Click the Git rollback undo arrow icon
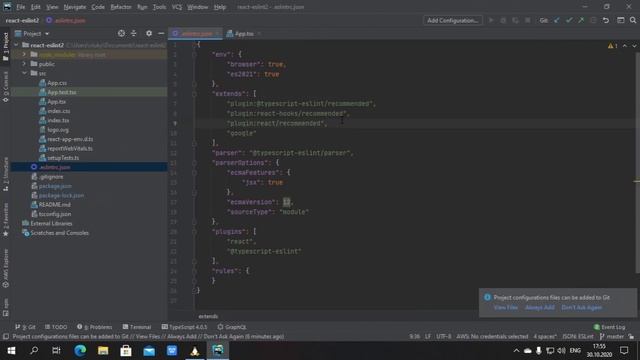Image resolution: width=640 pixels, height=360 pixels. [606, 20]
